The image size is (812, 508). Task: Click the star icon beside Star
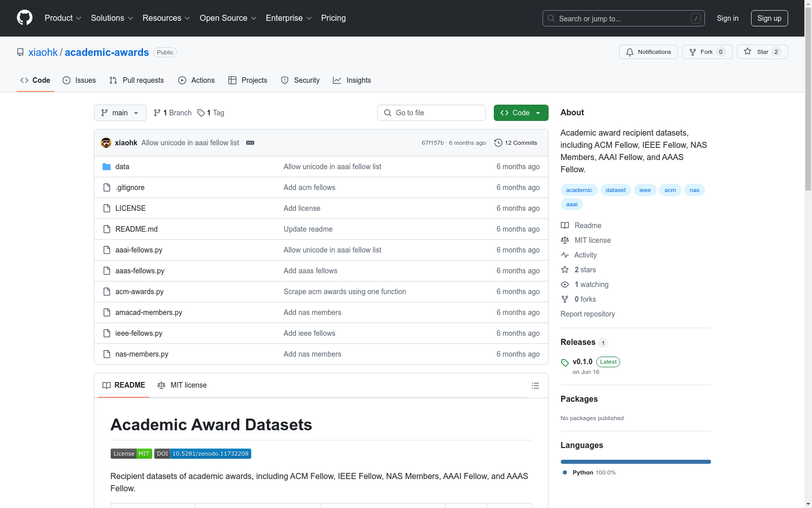pos(748,51)
